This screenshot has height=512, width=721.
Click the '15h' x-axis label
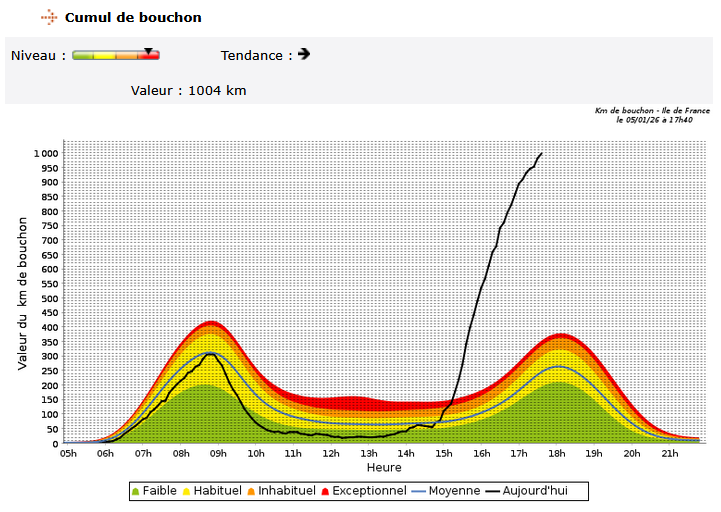(x=444, y=454)
